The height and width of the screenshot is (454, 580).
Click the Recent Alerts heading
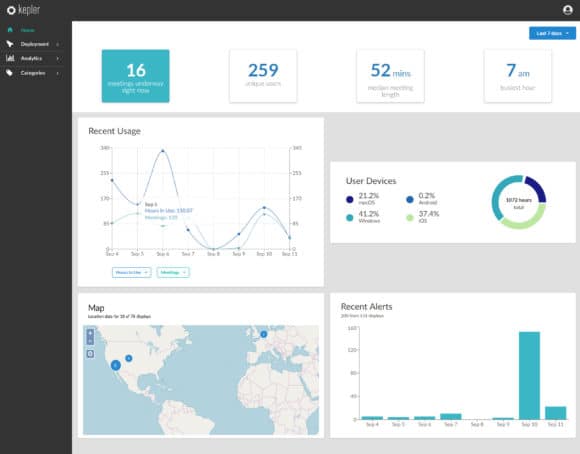point(366,307)
